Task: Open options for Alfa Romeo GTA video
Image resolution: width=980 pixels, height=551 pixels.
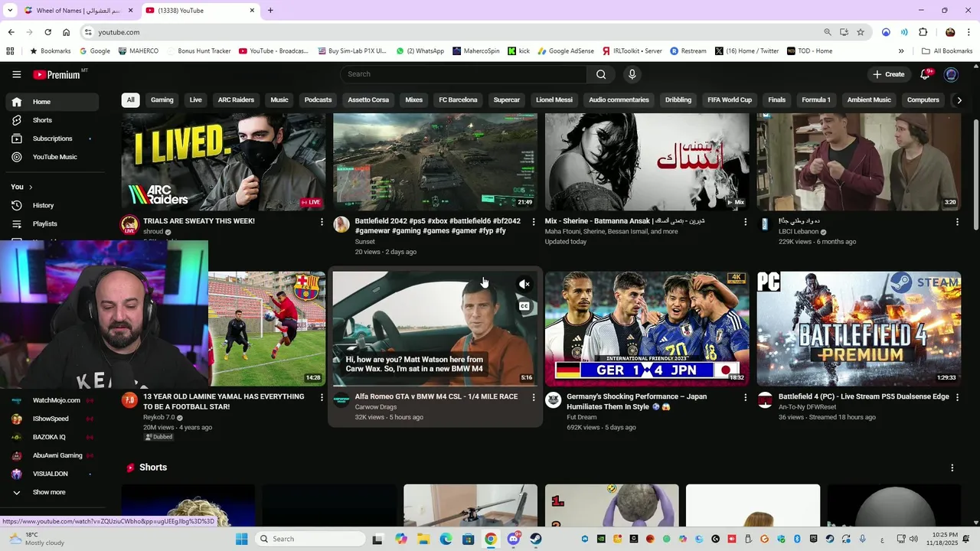Action: (x=534, y=398)
